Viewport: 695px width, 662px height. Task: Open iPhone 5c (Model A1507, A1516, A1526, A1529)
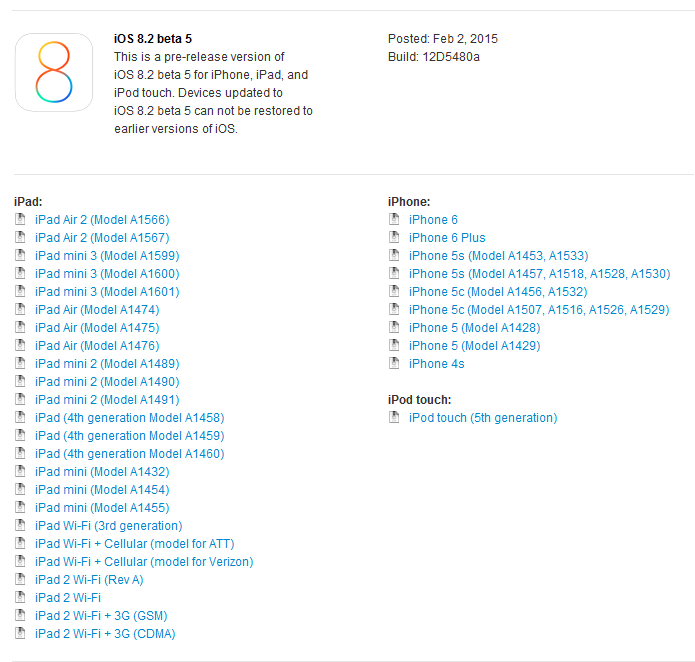539,310
